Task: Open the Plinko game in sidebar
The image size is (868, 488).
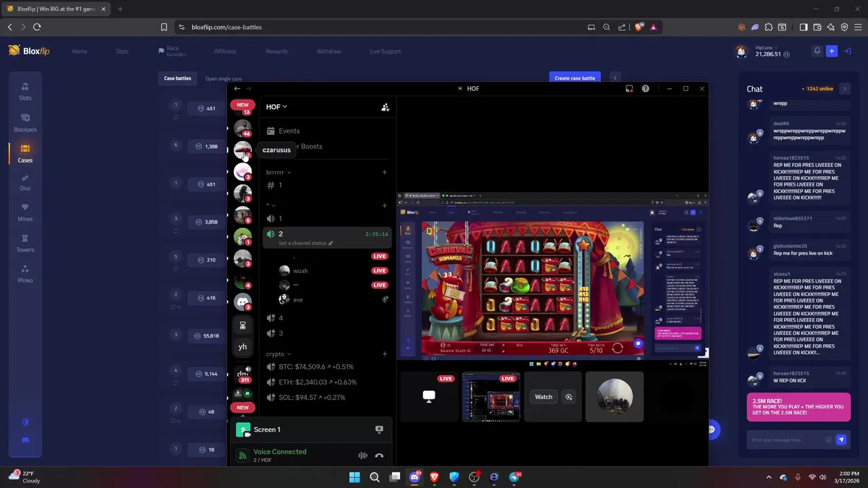Action: 25,274
